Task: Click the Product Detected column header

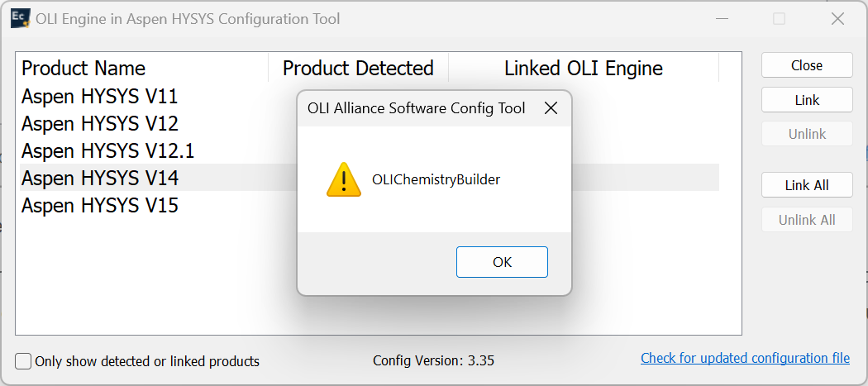Action: point(358,68)
